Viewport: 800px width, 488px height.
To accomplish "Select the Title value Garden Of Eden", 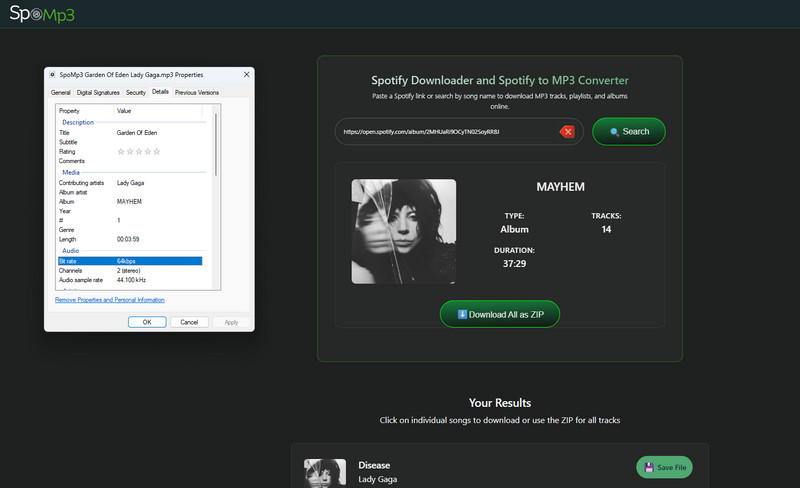I will (x=137, y=133).
